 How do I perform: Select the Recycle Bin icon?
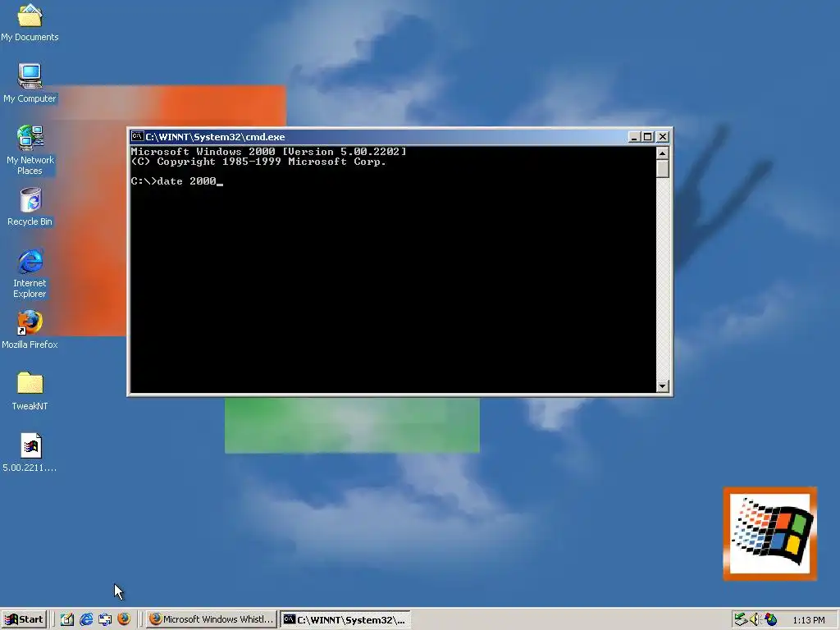30,207
